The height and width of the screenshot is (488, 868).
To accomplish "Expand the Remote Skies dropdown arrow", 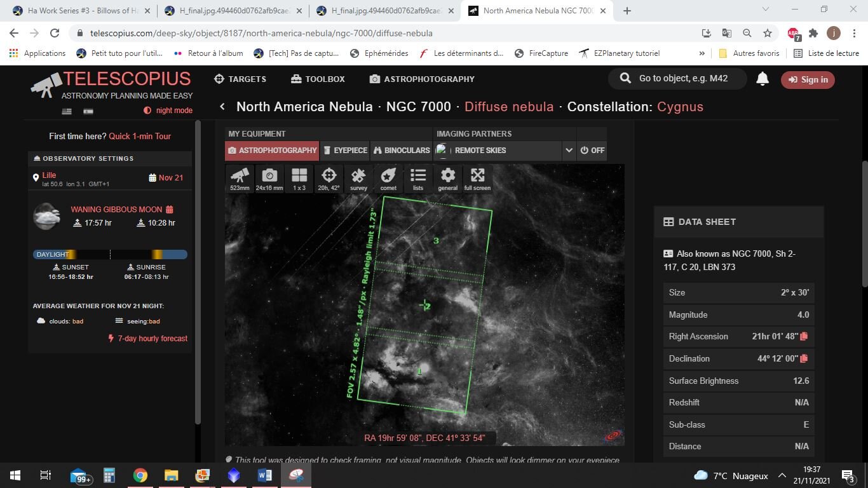I will [x=568, y=151].
